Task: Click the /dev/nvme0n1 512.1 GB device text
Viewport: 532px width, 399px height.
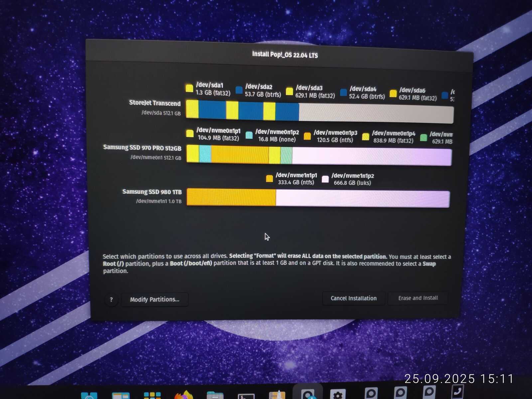Action: (156, 158)
